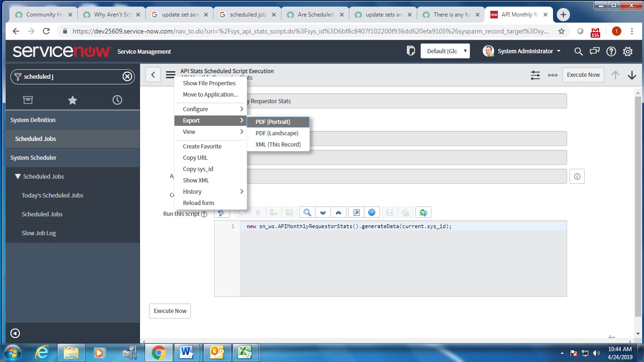The image size is (644, 362).
Task: Show favorites star tab in navigator
Action: click(73, 100)
